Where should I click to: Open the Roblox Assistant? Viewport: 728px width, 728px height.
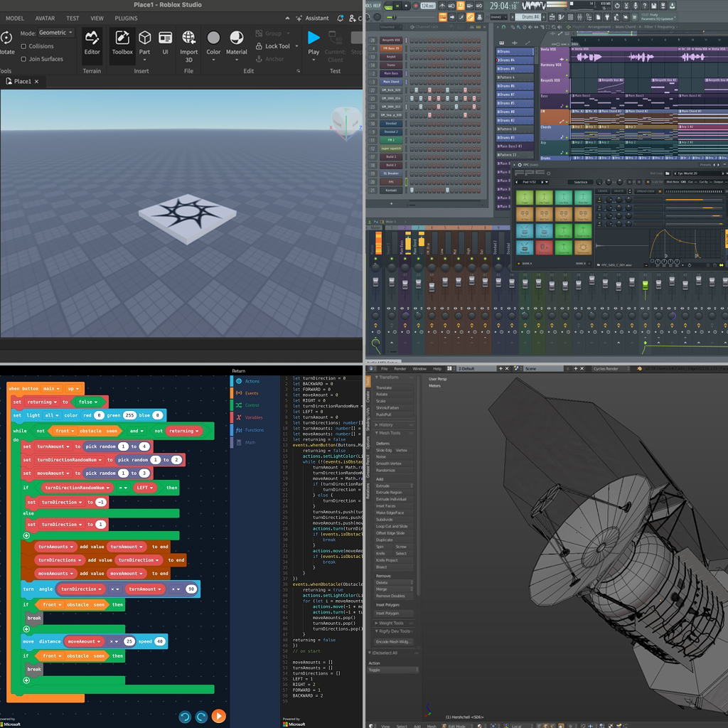[312, 18]
